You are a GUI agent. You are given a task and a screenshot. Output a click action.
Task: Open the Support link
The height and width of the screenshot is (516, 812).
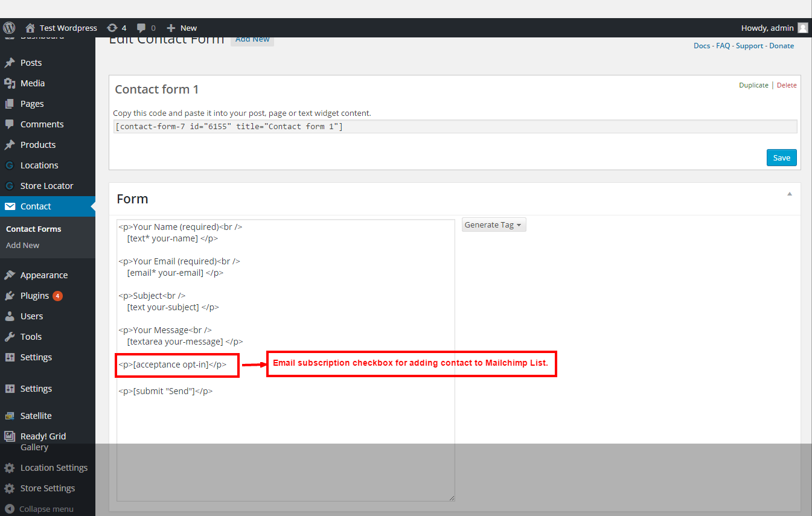click(x=750, y=46)
